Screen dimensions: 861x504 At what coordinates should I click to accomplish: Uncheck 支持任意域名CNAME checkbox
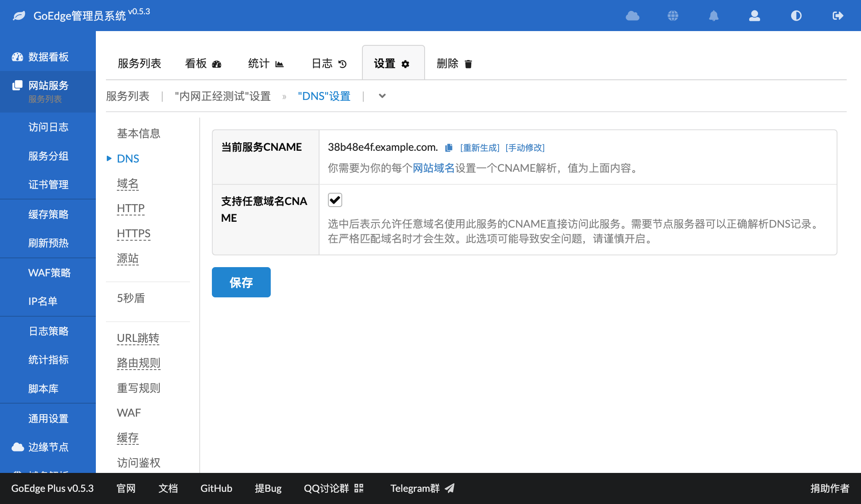335,200
